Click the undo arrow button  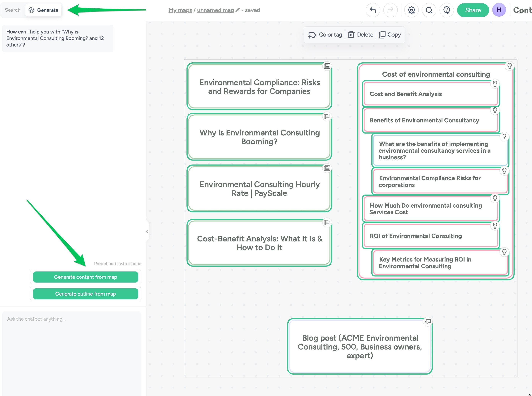point(373,10)
